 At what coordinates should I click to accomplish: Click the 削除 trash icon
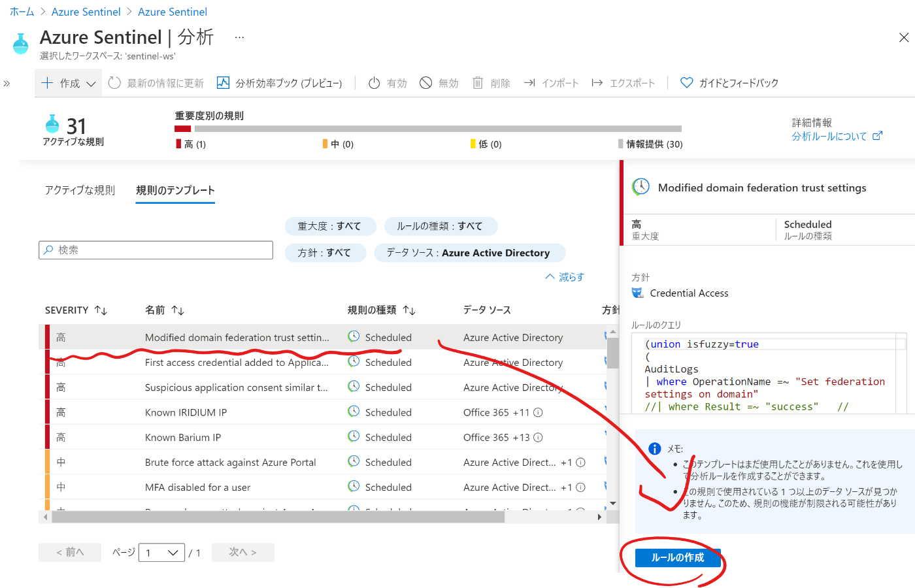point(478,83)
